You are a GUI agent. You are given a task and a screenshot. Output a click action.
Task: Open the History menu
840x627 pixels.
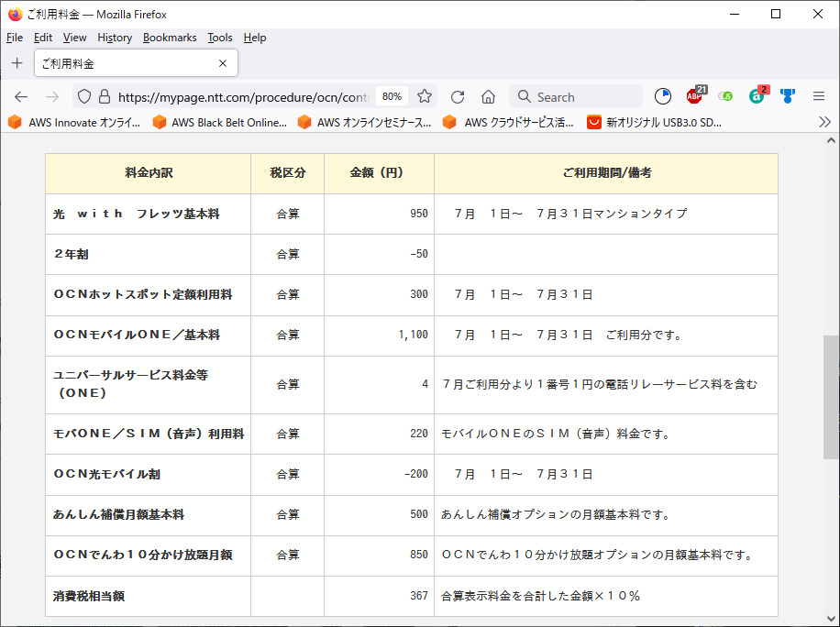[115, 38]
